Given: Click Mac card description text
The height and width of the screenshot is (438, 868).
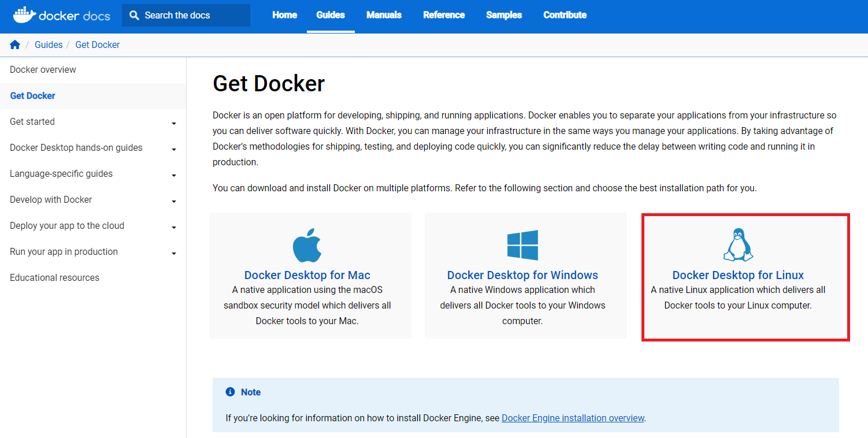Looking at the screenshot, I should click(x=307, y=305).
